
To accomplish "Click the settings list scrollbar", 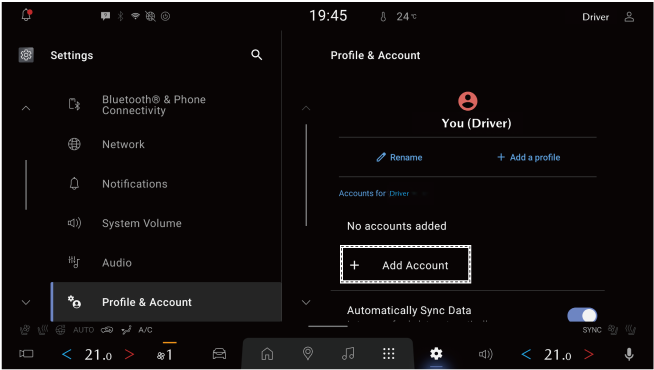I will pyautogui.click(x=26, y=185).
